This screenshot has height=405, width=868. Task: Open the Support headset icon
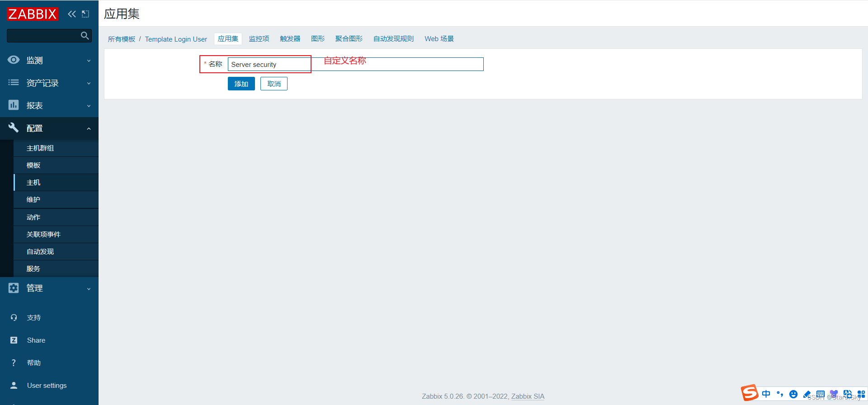(x=14, y=318)
